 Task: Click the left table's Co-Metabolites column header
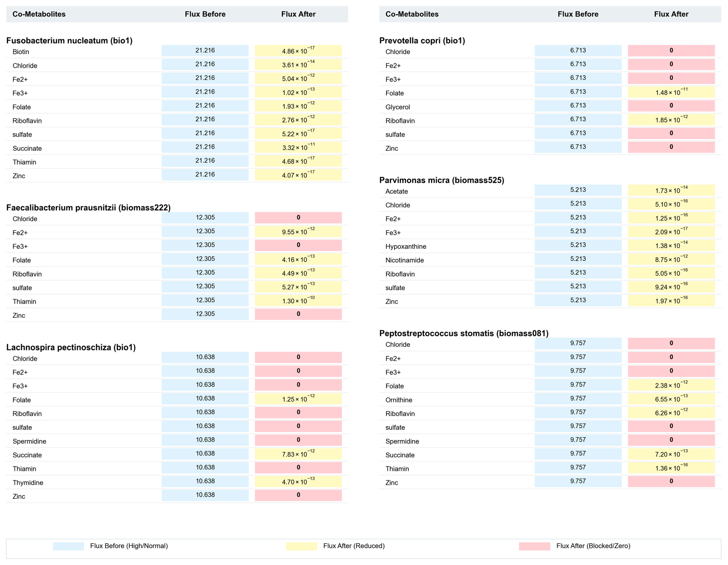pyautogui.click(x=39, y=14)
